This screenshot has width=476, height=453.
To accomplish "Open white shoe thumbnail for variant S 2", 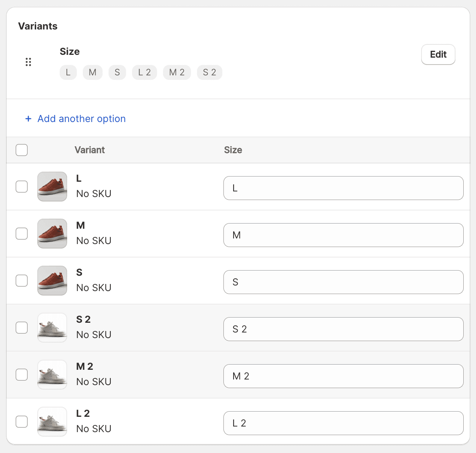I will click(x=52, y=328).
